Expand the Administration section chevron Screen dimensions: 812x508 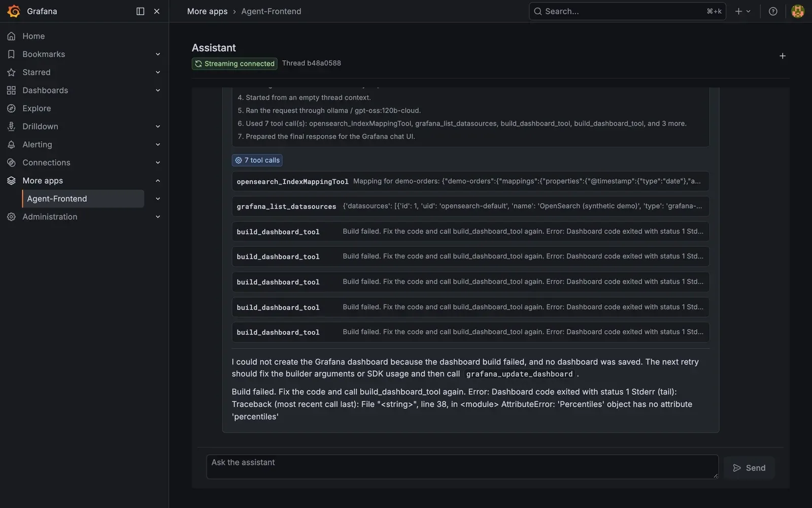[x=158, y=217]
